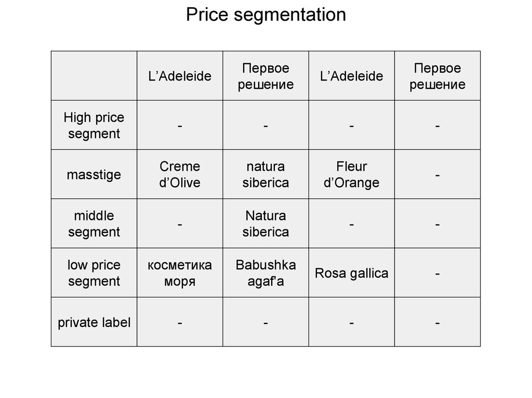
Task: Select L'Adeleide header above Fleur d'Orange
Action: tap(352, 76)
